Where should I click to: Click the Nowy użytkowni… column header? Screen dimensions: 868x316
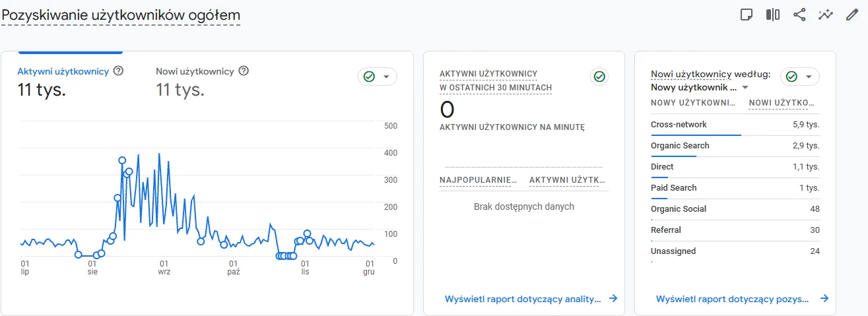pos(693,103)
